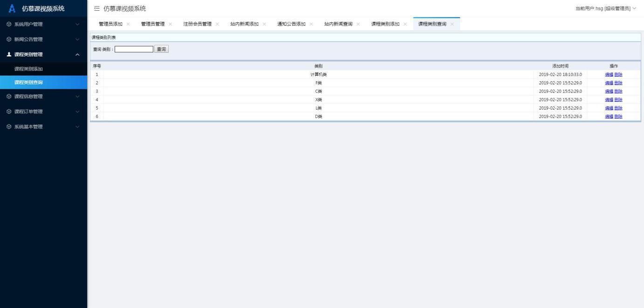Viewport: 644px width, 308px height.
Task: Click the 课程订单管理 cube icon
Action: coord(9,112)
